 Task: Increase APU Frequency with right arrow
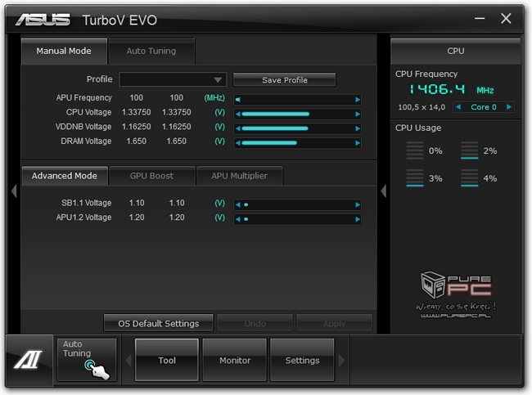(x=358, y=100)
